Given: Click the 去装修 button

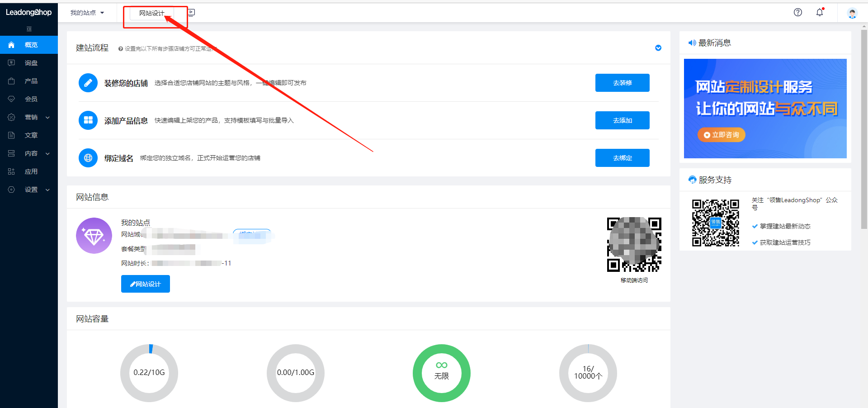Looking at the screenshot, I should (x=622, y=83).
